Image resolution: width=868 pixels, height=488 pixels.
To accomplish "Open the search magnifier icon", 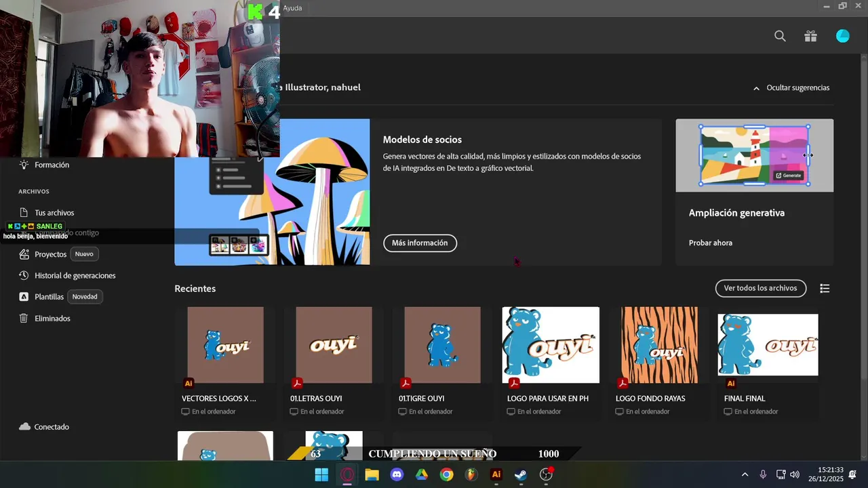I will coord(780,37).
